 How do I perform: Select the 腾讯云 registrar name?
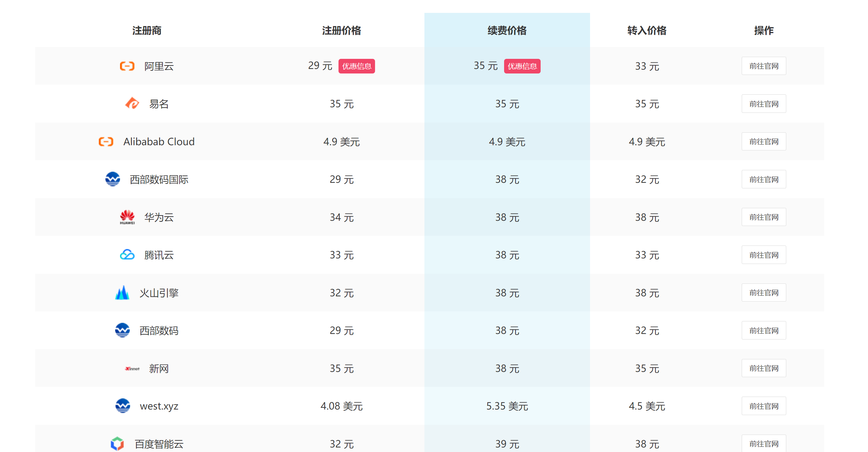pyautogui.click(x=159, y=255)
